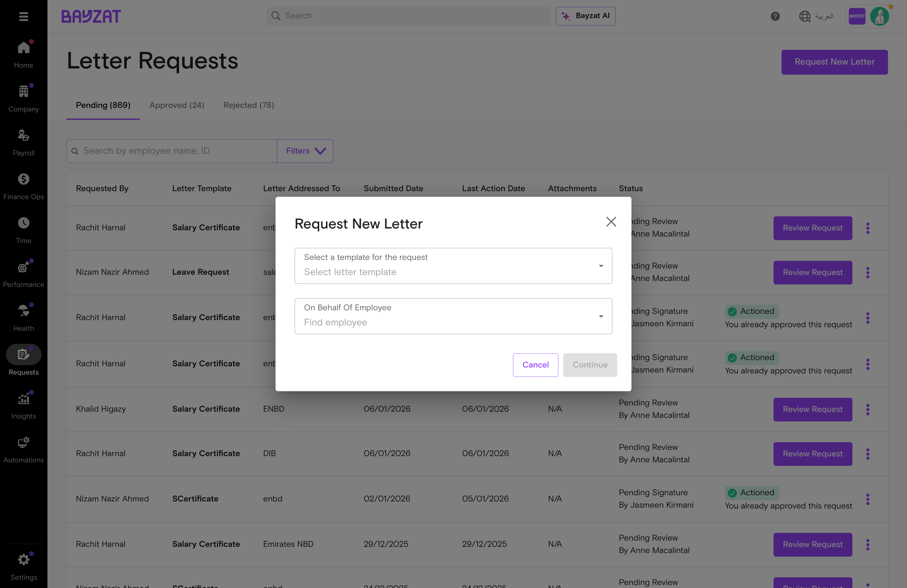Open Finance Ops in sidebar
Image resolution: width=907 pixels, height=588 pixels.
[24, 186]
